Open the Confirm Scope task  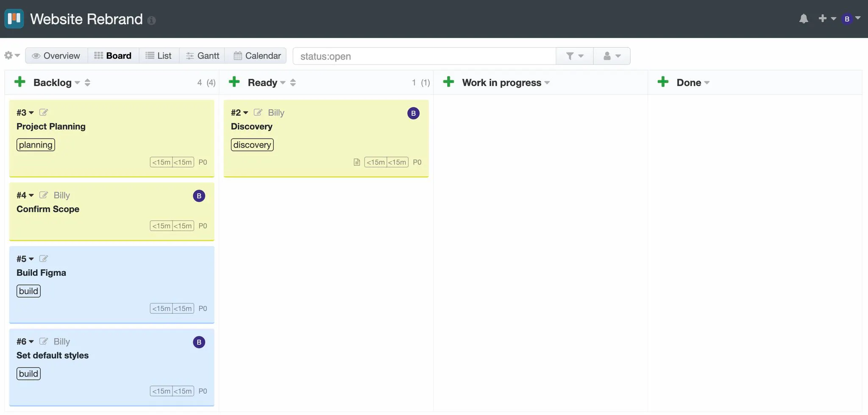coord(48,209)
